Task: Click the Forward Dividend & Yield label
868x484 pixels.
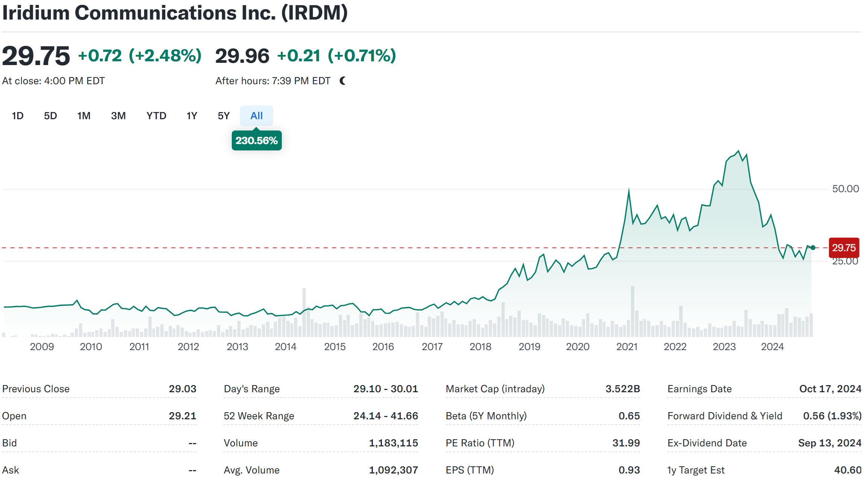Action: point(725,416)
